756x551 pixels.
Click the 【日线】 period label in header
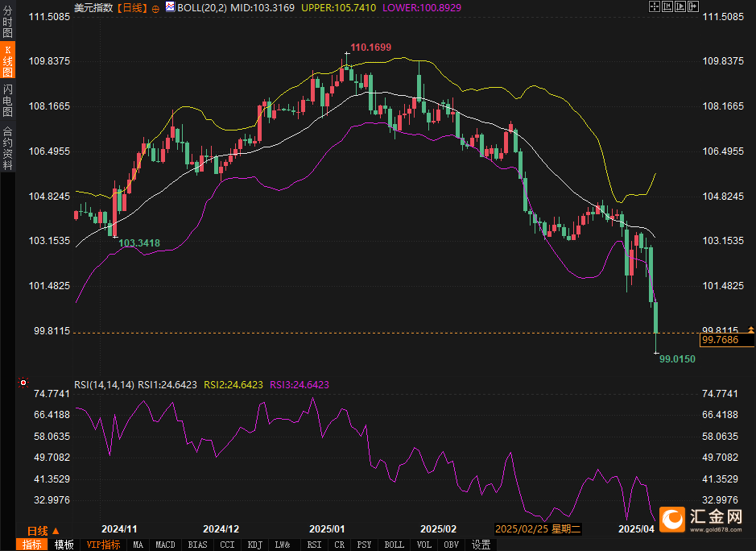[x=131, y=8]
